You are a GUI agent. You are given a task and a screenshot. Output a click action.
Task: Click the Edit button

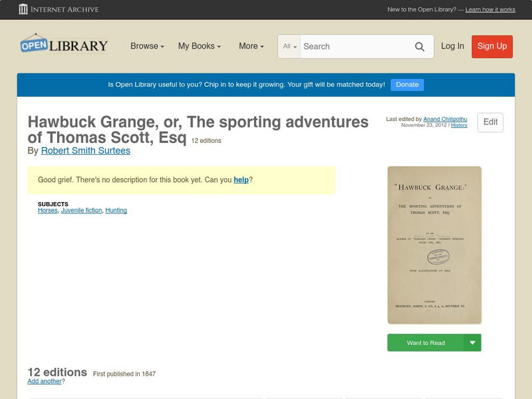[x=490, y=122]
